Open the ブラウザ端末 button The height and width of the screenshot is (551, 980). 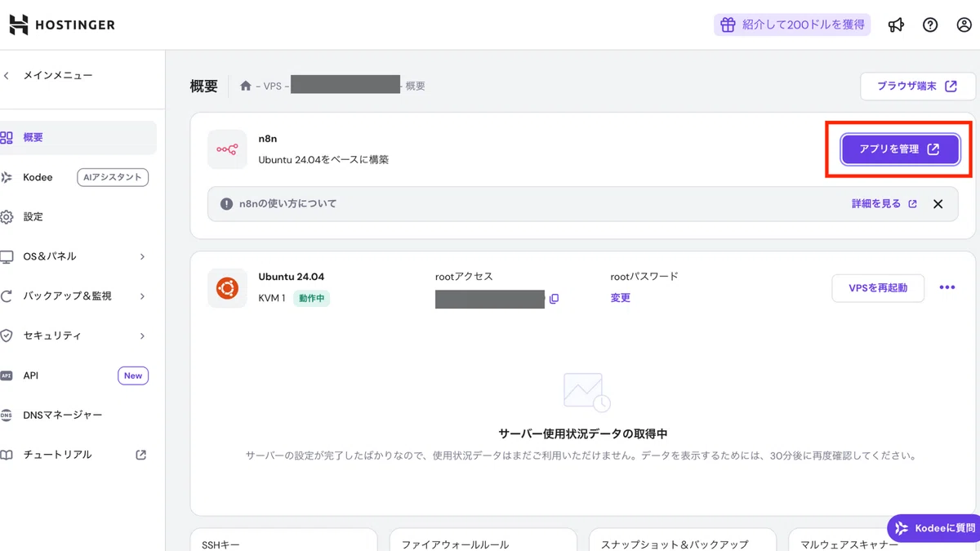(919, 86)
